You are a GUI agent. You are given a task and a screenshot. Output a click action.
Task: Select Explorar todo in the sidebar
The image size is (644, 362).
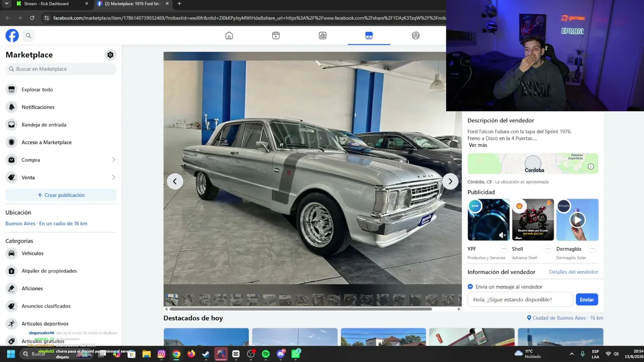click(61, 89)
